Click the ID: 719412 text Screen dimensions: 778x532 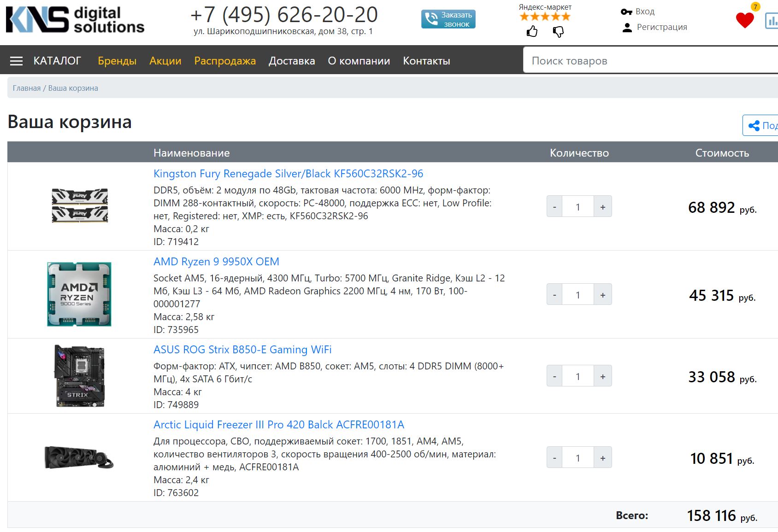176,242
